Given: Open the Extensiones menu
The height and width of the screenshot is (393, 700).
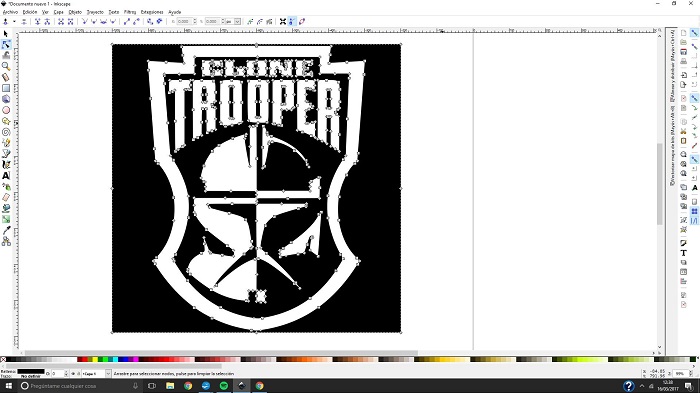Looking at the screenshot, I should 152,12.
